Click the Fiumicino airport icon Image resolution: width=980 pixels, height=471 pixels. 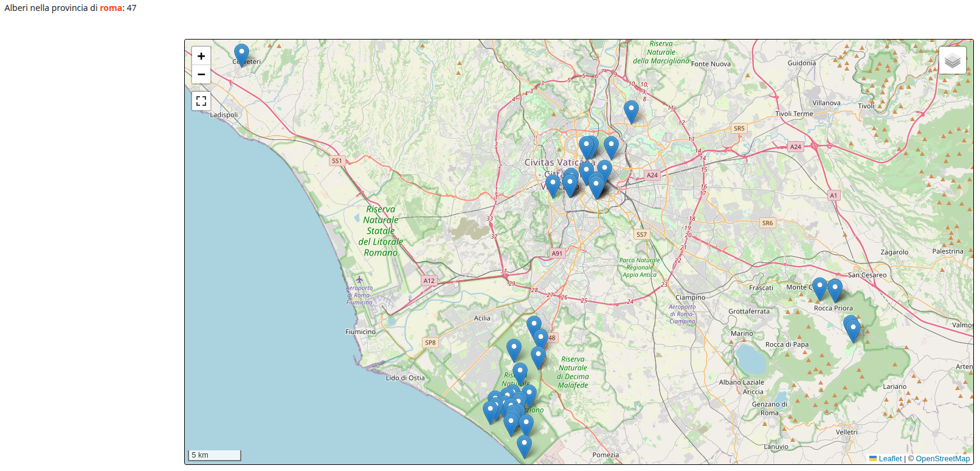pos(359,279)
